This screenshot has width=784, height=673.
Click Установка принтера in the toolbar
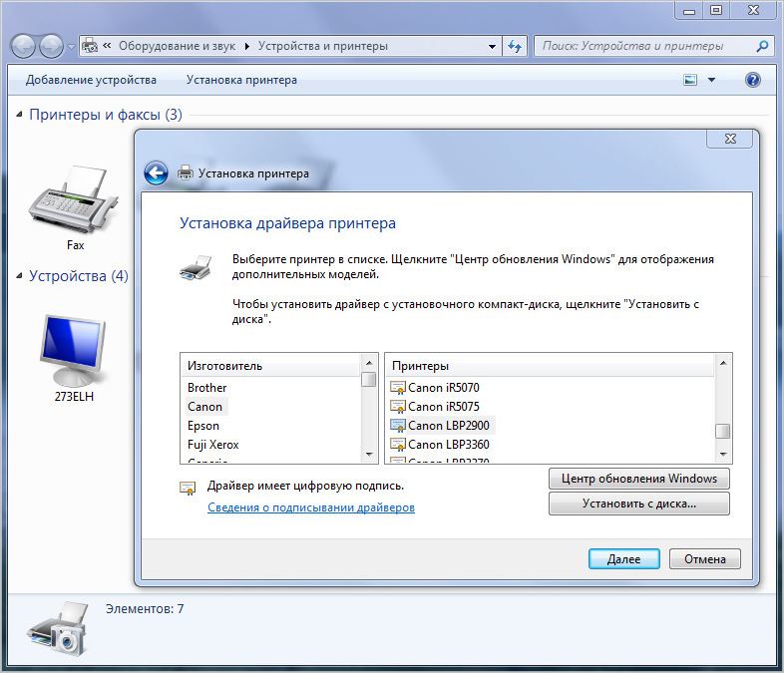tap(241, 80)
